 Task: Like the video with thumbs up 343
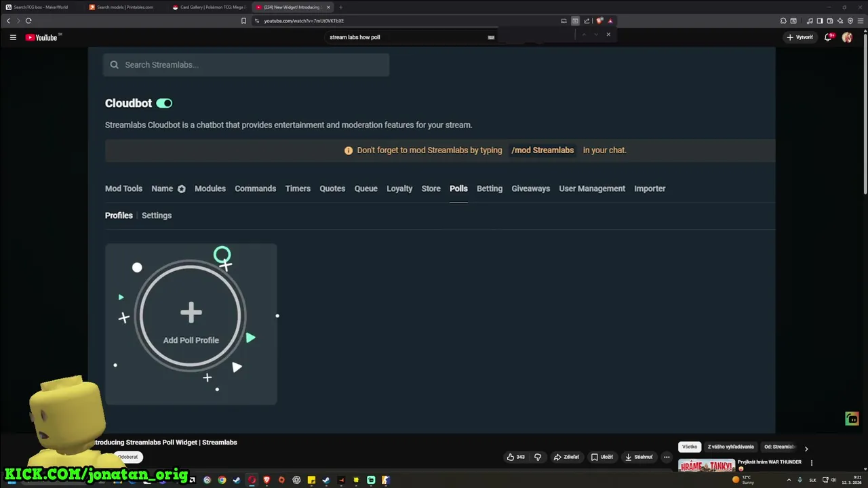tap(516, 457)
